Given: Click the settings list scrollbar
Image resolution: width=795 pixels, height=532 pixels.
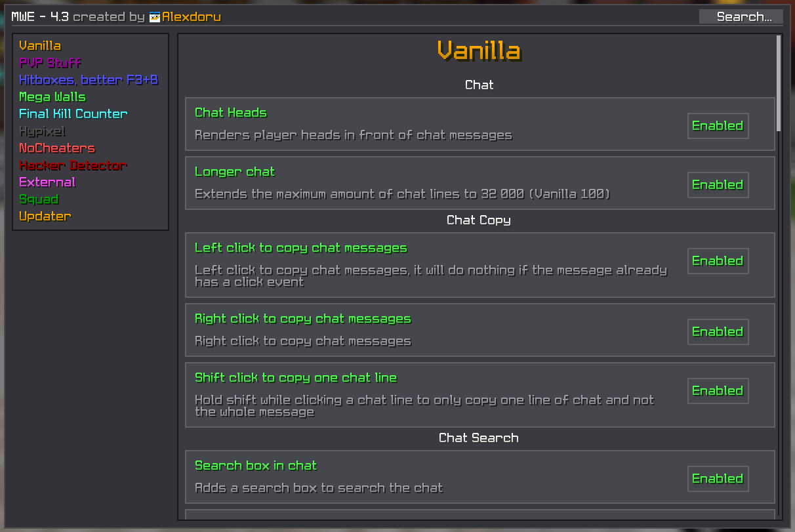Looking at the screenshot, I should [779, 83].
